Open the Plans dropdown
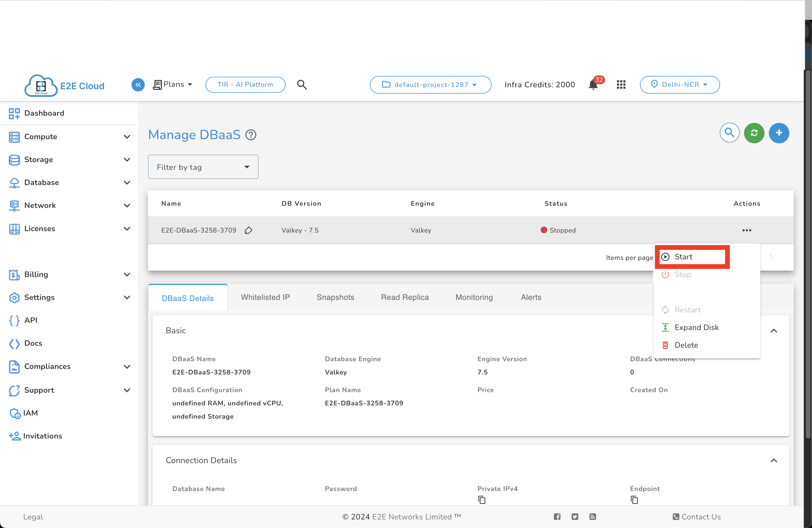This screenshot has width=812, height=528. (x=173, y=84)
